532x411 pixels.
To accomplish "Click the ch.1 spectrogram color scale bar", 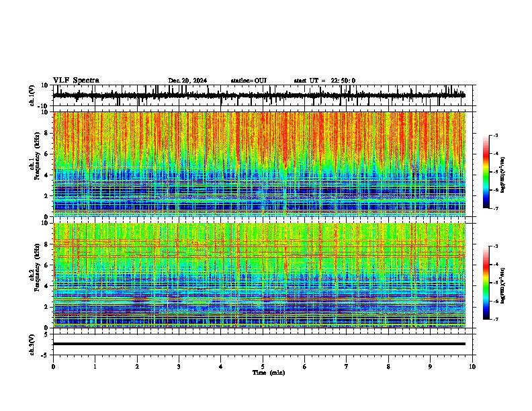I will (486, 172).
